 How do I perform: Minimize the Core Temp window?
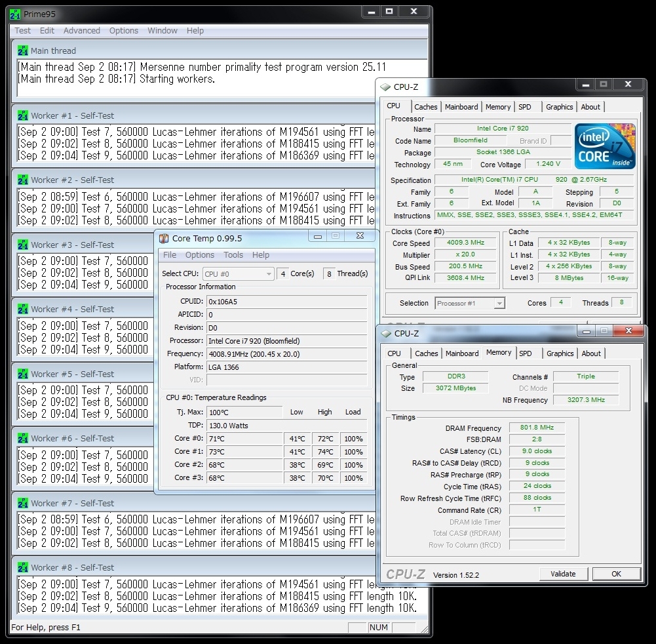pyautogui.click(x=318, y=237)
